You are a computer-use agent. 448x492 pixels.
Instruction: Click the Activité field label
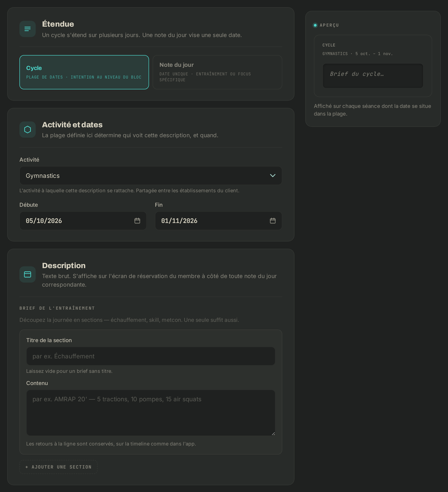(29, 160)
